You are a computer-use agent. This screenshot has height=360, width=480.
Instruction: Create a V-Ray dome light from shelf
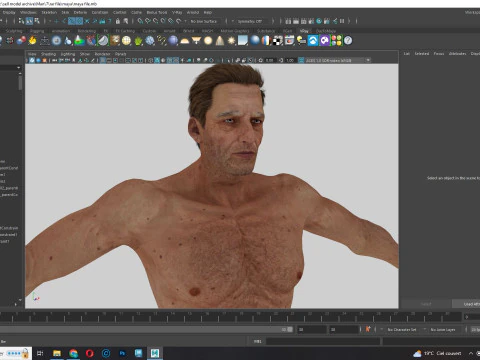185,41
